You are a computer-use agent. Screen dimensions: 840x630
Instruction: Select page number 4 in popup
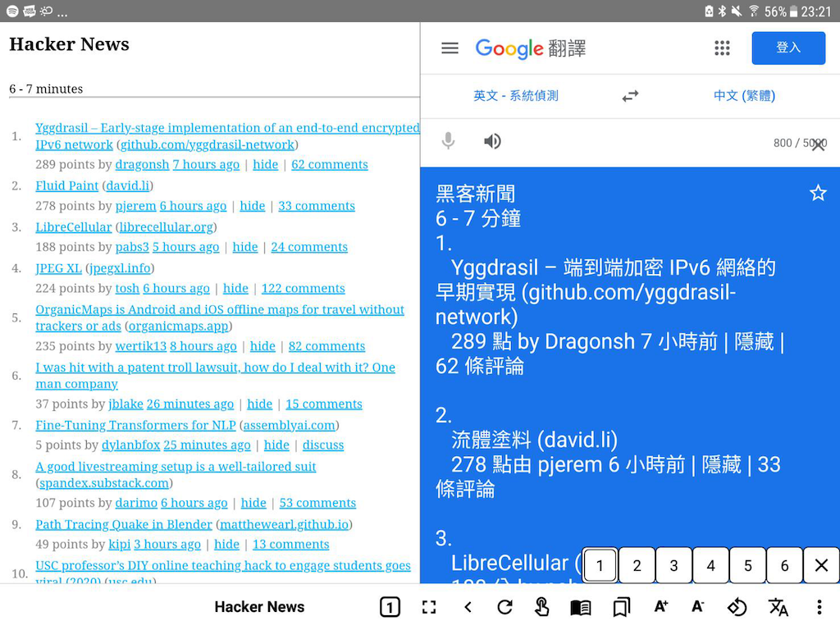coord(710,565)
